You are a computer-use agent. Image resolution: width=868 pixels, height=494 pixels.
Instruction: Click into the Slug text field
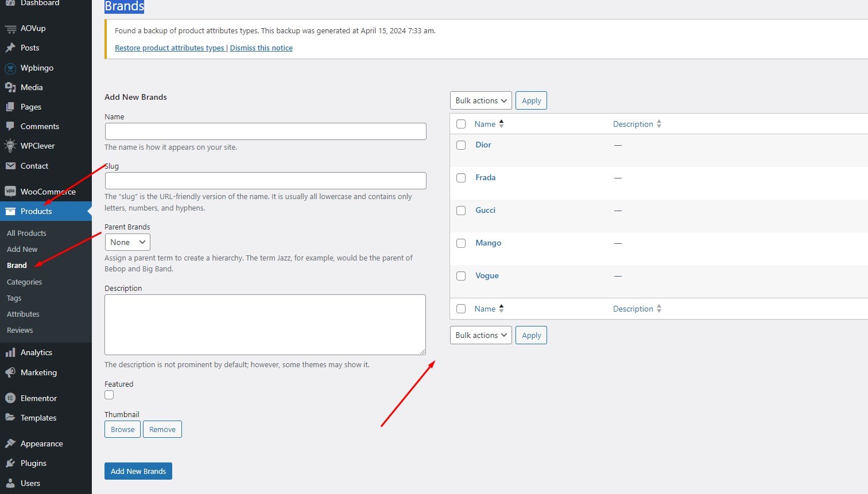pos(265,181)
